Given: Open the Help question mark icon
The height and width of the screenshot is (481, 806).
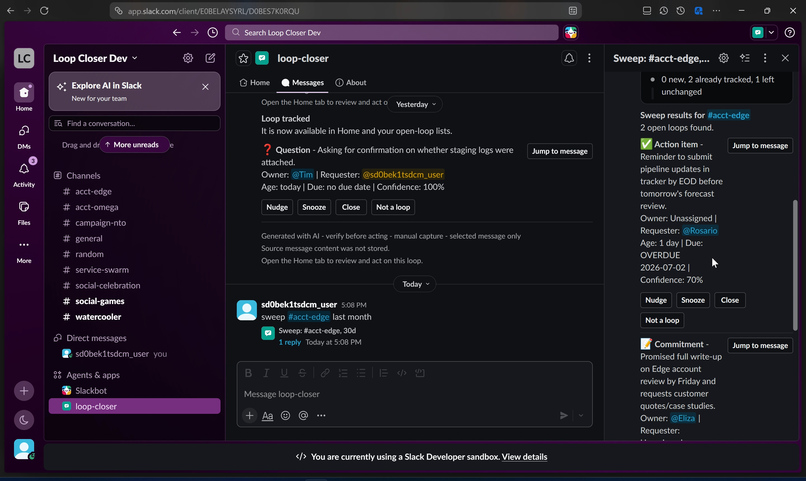Looking at the screenshot, I should (x=790, y=32).
